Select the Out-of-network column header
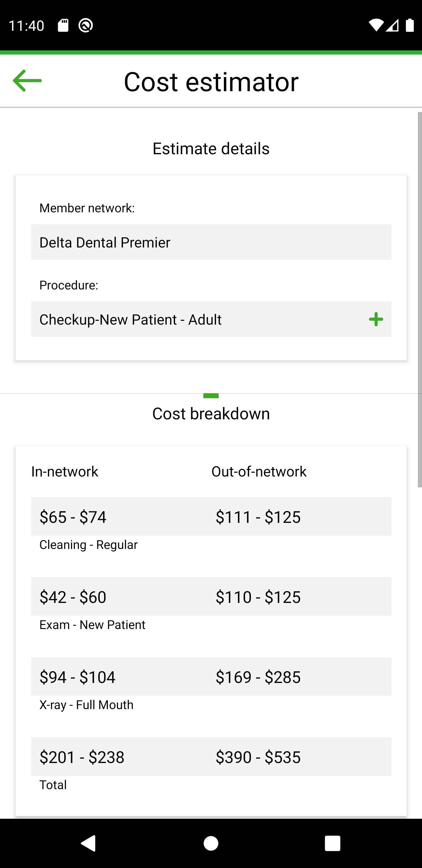The image size is (422, 868). tap(259, 472)
